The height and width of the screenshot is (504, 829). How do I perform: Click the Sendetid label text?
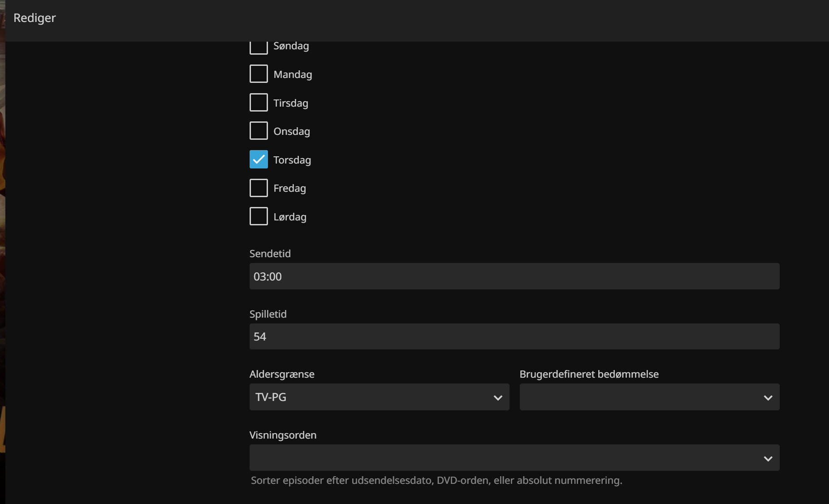point(270,254)
